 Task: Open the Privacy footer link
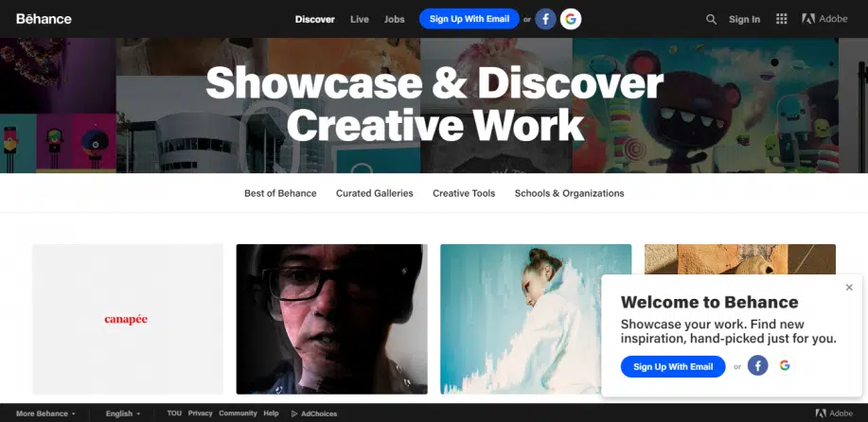tap(200, 413)
